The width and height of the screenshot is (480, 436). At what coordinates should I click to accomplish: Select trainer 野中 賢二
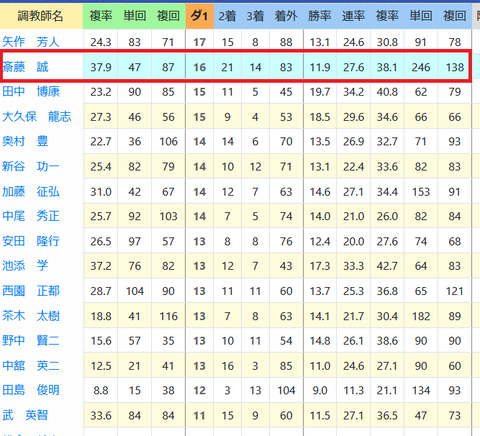click(31, 341)
